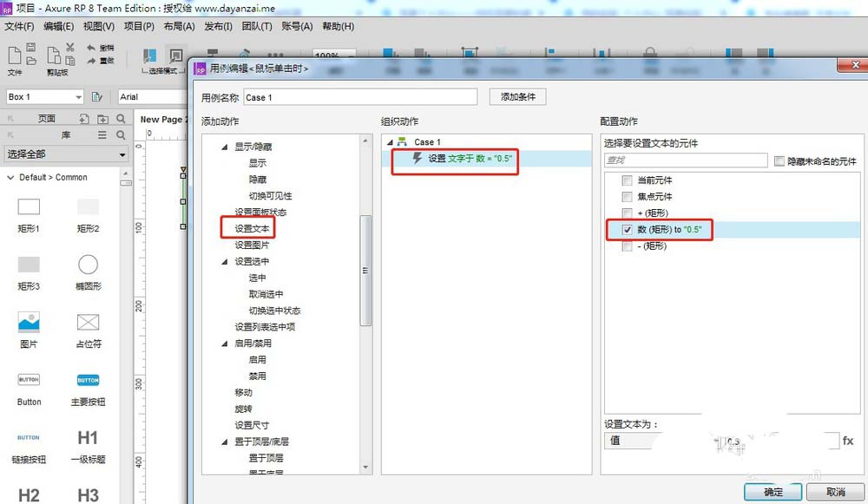
Task: Click the add page icon in 页面 panel
Action: point(85,118)
